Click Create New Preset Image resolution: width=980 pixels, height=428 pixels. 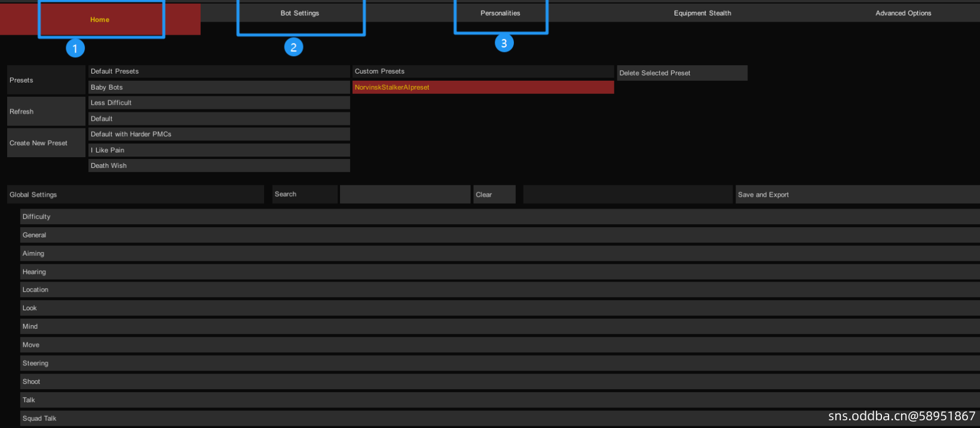[x=46, y=143]
